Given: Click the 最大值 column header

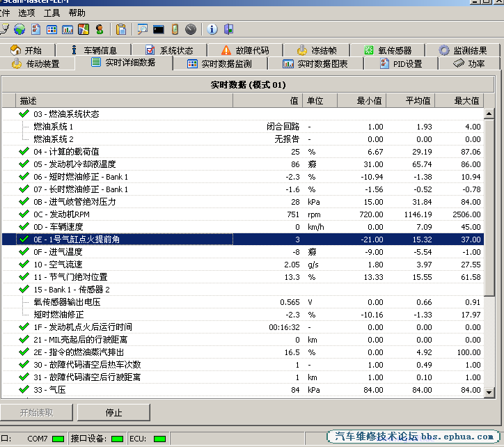Looking at the screenshot, I should 459,101.
